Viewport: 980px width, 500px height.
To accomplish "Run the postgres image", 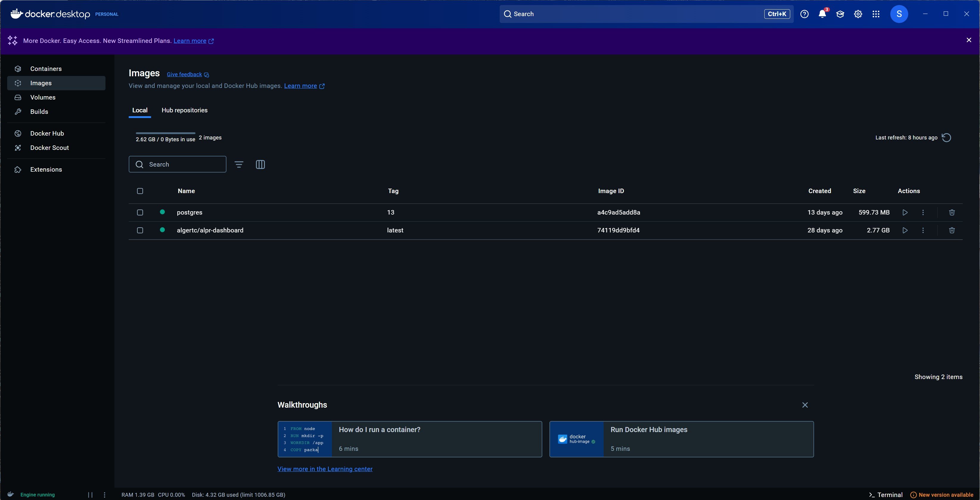I will tap(905, 212).
